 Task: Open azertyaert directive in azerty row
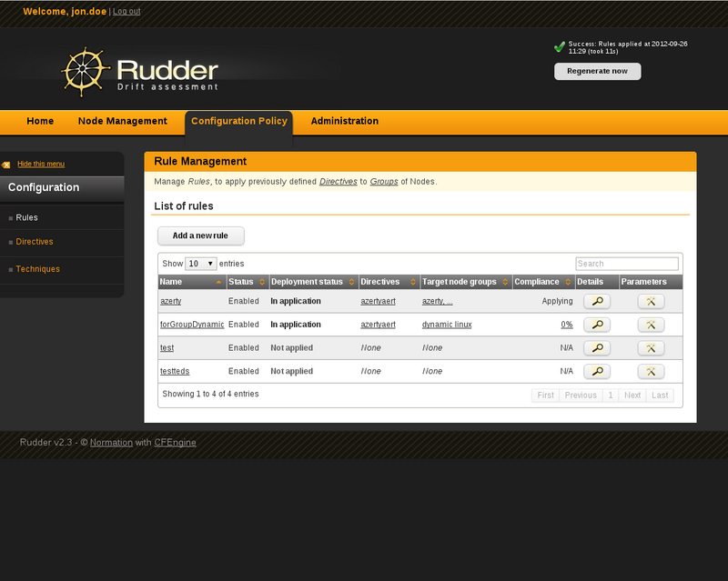click(x=378, y=301)
